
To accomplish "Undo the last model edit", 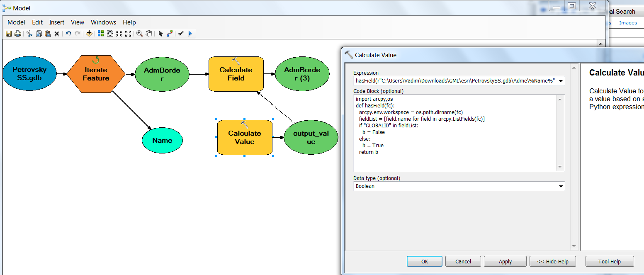I will pyautogui.click(x=68, y=34).
